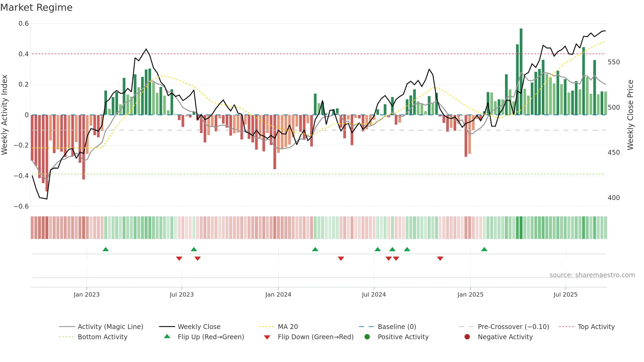Click the 450 right axis tick label

(614, 153)
